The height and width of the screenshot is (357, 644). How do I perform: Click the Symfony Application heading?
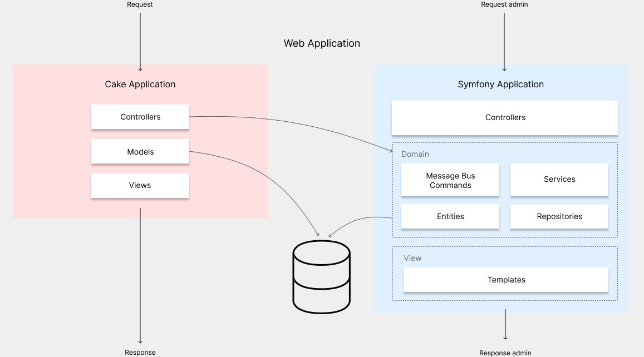(500, 84)
